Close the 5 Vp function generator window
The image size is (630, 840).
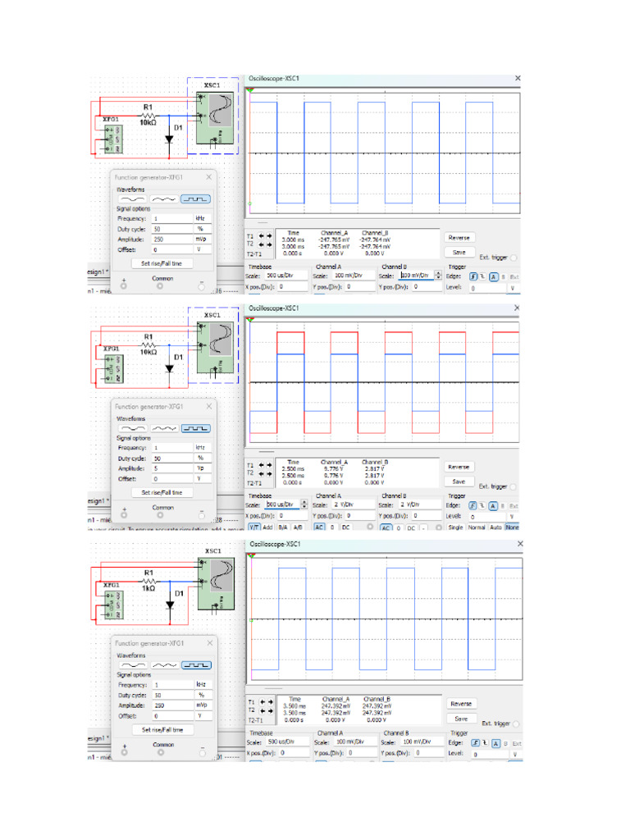click(x=209, y=407)
